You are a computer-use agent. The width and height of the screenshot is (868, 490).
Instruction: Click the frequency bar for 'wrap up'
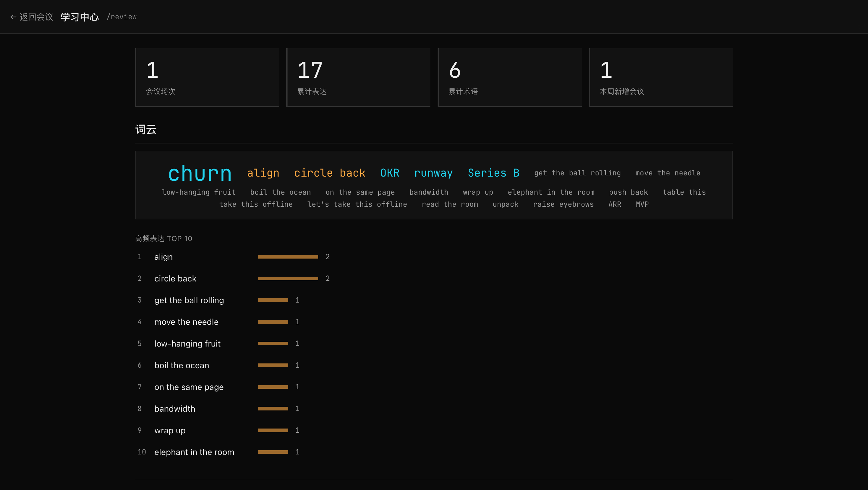[x=273, y=430]
